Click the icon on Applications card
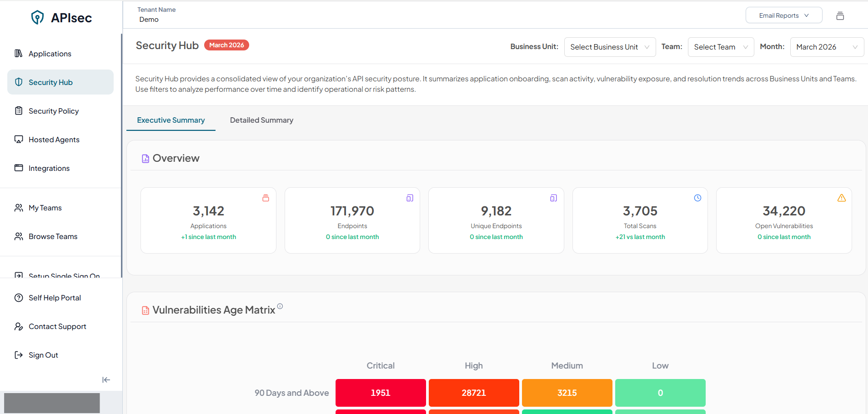 pos(266,198)
